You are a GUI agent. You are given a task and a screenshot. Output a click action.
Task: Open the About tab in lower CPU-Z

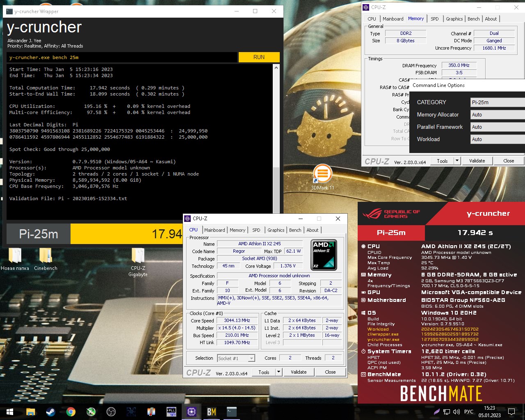point(313,230)
